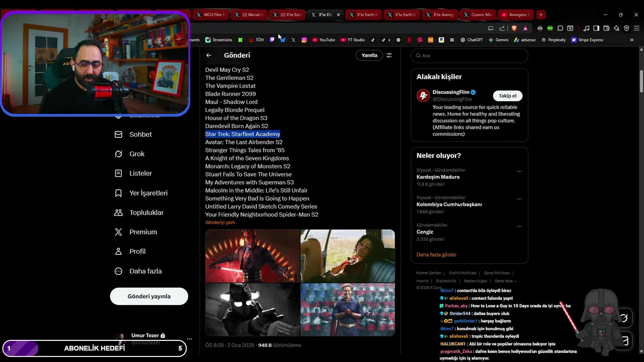
Task: Open the TÖH bookmark
Action: (x=256, y=40)
